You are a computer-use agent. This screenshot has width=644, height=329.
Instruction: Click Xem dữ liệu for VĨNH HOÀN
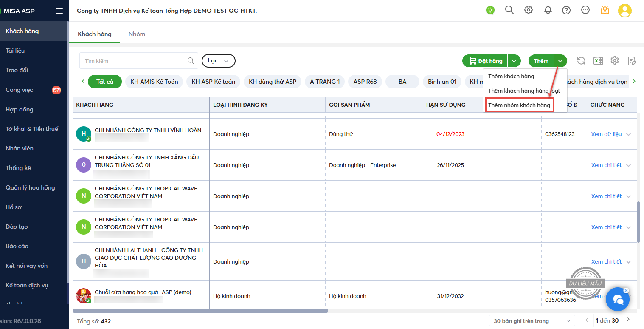[606, 134]
